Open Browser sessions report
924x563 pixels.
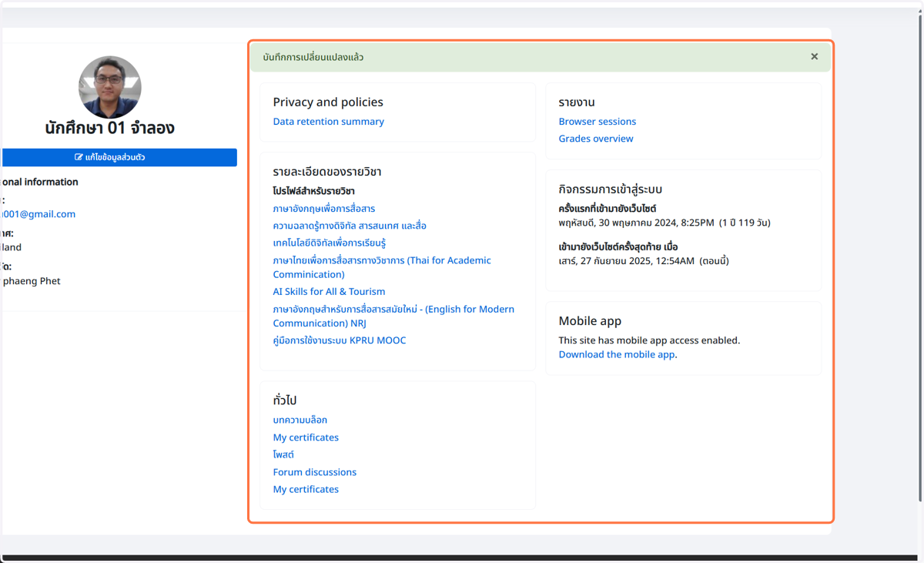(x=598, y=122)
